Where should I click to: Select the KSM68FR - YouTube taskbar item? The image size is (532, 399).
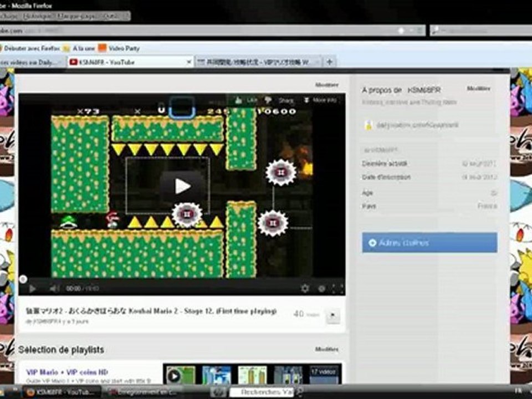[x=62, y=392]
